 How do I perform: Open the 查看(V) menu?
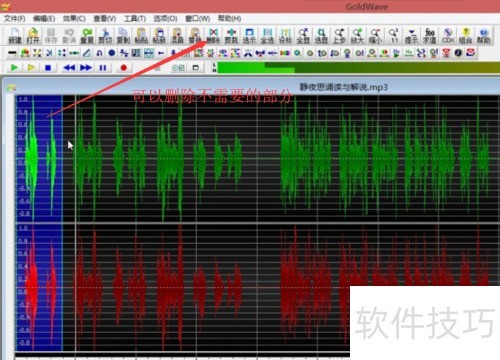105,19
